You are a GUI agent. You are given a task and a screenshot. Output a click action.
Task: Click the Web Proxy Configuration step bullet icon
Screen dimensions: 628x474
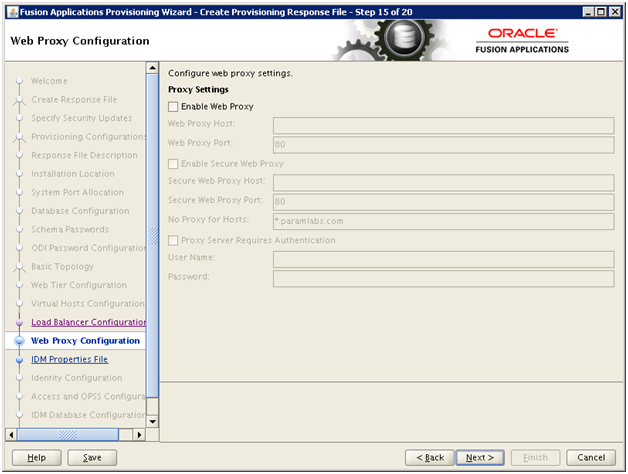click(19, 341)
